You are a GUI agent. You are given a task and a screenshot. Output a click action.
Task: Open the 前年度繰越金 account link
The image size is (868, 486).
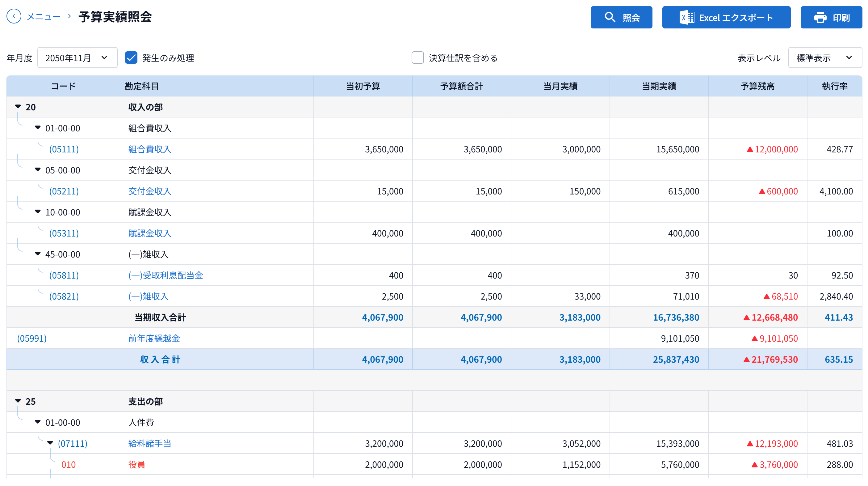[x=154, y=338]
